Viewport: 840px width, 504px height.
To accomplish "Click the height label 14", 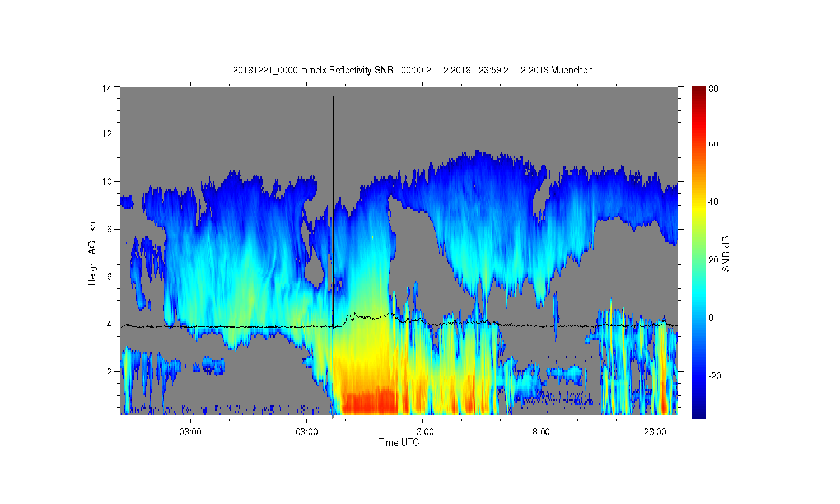I will coord(108,88).
